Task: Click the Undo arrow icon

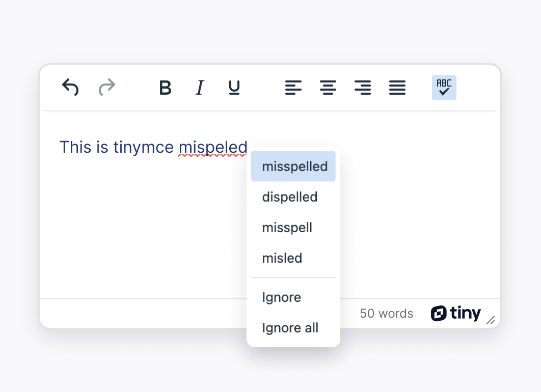Action: pos(70,87)
